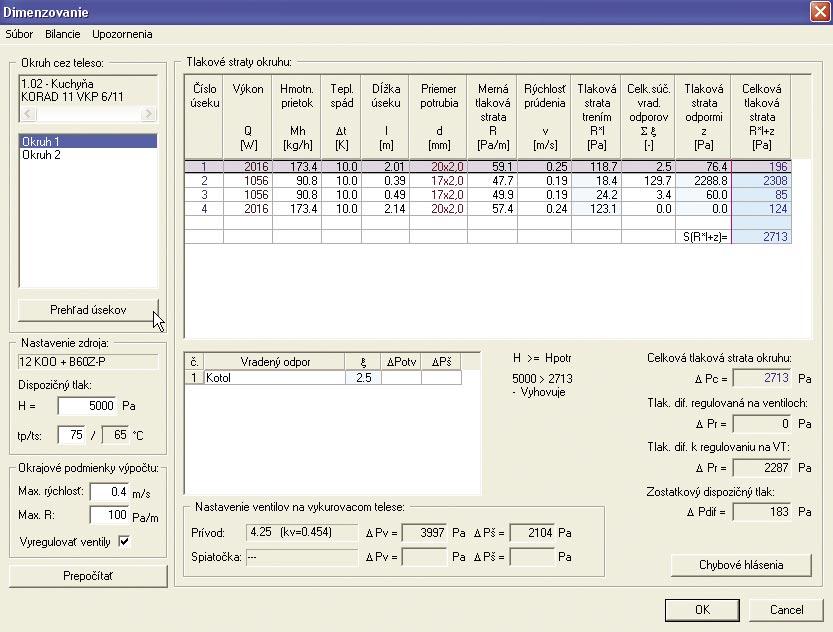Viewport: 833px width, 632px height.
Task: Click the ΔPr field showing 2287
Action: click(x=762, y=468)
